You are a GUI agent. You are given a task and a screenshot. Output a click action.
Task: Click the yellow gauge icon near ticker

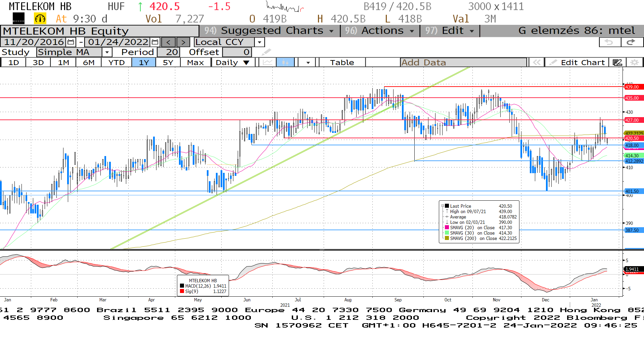[x=40, y=18]
